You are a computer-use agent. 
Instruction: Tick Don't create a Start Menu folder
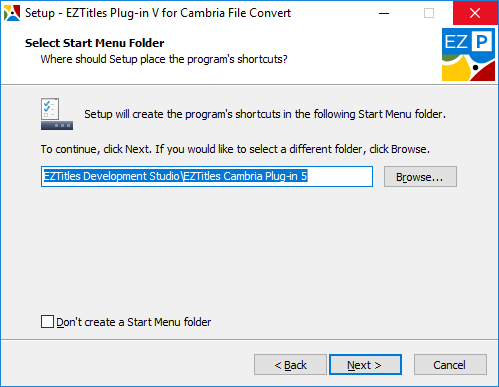point(47,322)
